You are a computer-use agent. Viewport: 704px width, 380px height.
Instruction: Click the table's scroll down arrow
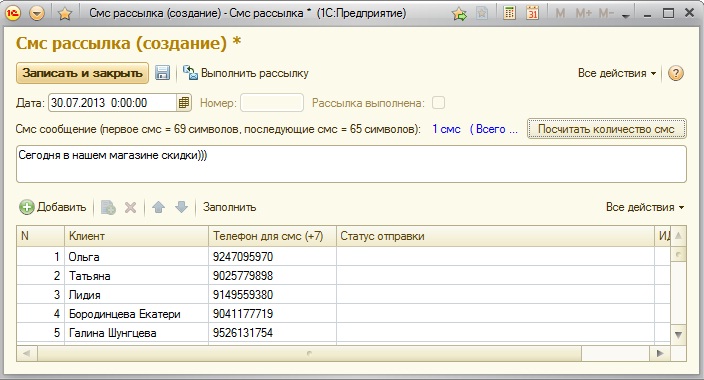pyautogui.click(x=678, y=335)
